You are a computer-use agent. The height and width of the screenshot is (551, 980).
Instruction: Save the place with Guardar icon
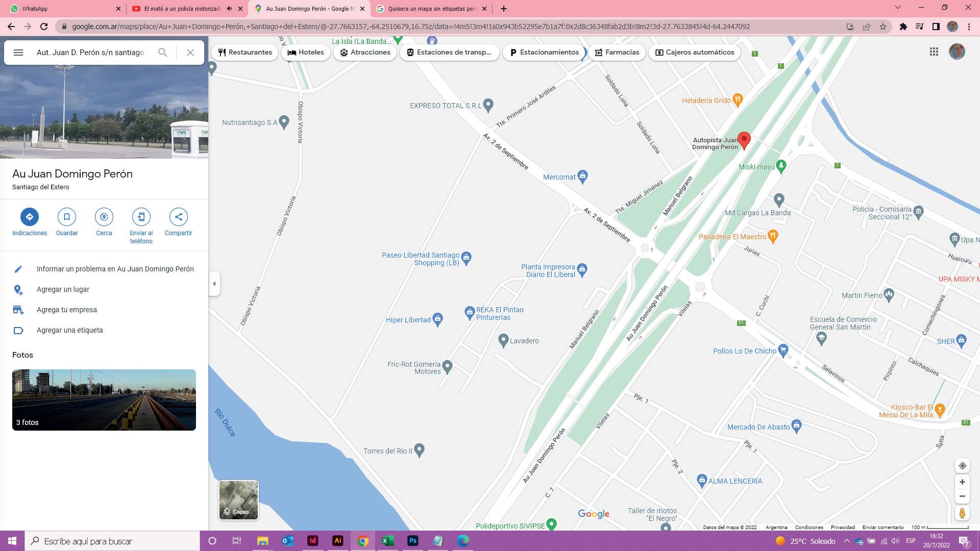67,217
